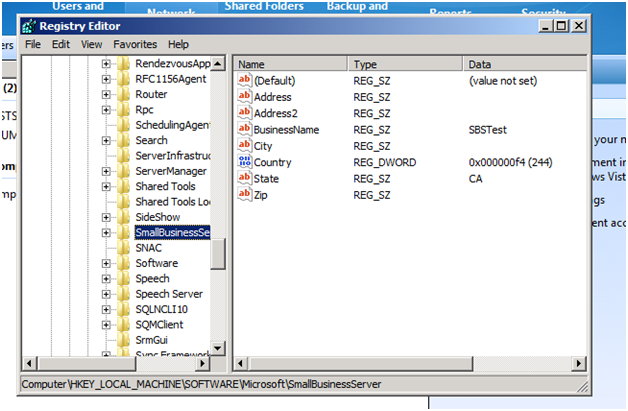Click the Router folder icon
Viewport: 628px width, 411px height.
[124, 94]
